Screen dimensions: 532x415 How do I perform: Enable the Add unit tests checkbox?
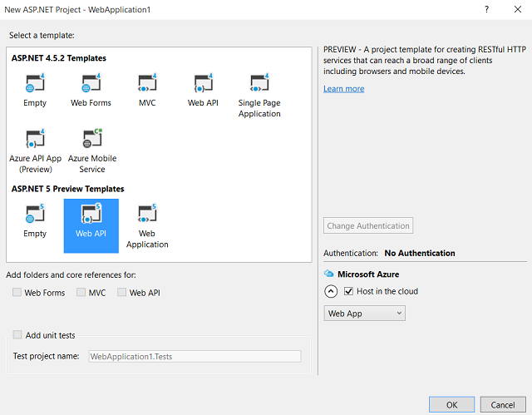click(17, 335)
